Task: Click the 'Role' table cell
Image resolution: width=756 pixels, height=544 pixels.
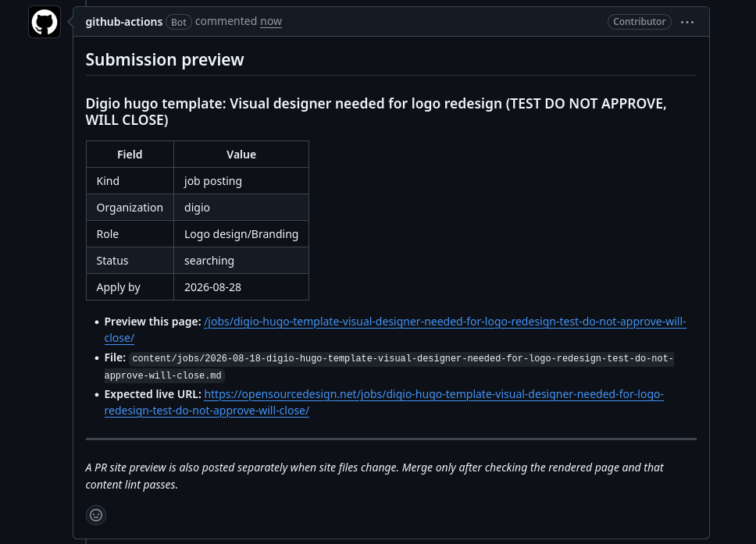Action: pyautogui.click(x=130, y=233)
